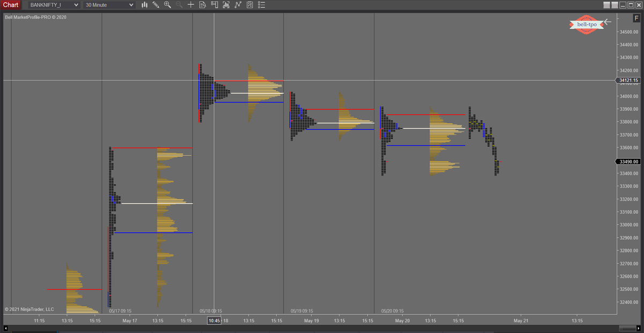Open the bar type chart style icon

pos(144,5)
